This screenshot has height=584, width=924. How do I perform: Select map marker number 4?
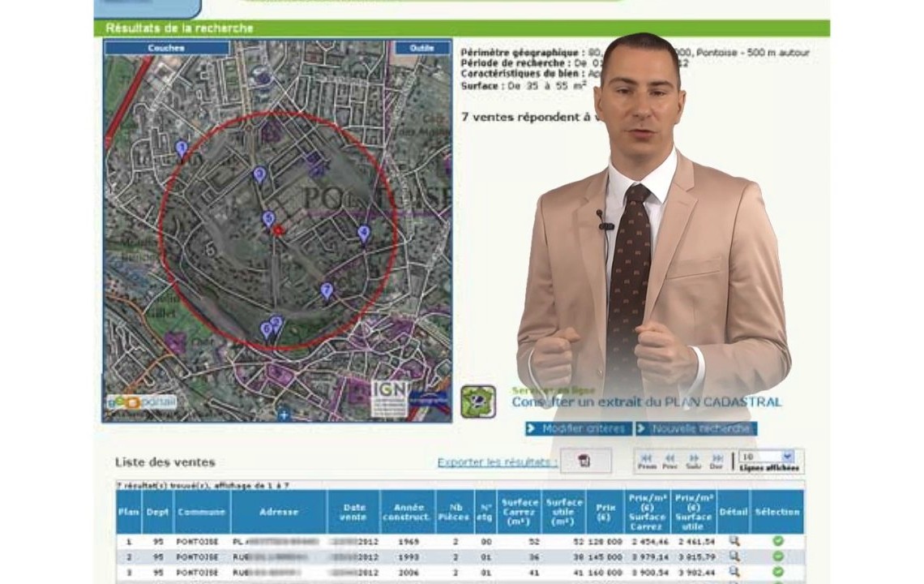364,234
